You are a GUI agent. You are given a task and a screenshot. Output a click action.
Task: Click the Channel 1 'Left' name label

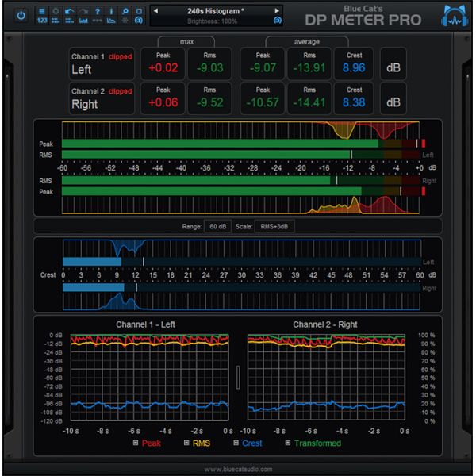coord(82,70)
